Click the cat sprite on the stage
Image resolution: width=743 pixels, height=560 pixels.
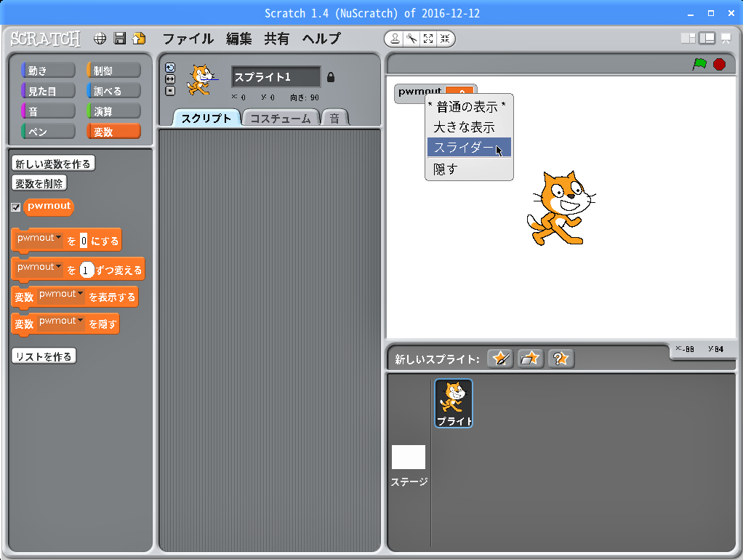(x=561, y=209)
